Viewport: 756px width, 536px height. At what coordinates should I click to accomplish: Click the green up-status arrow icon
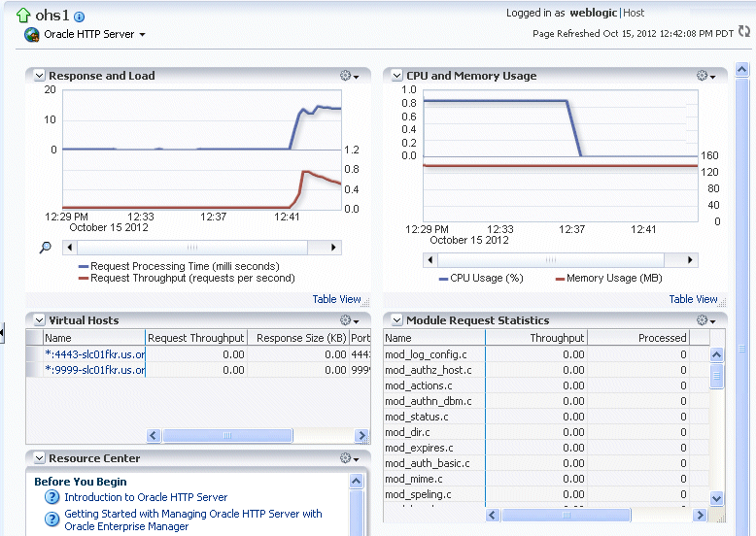click(x=23, y=16)
